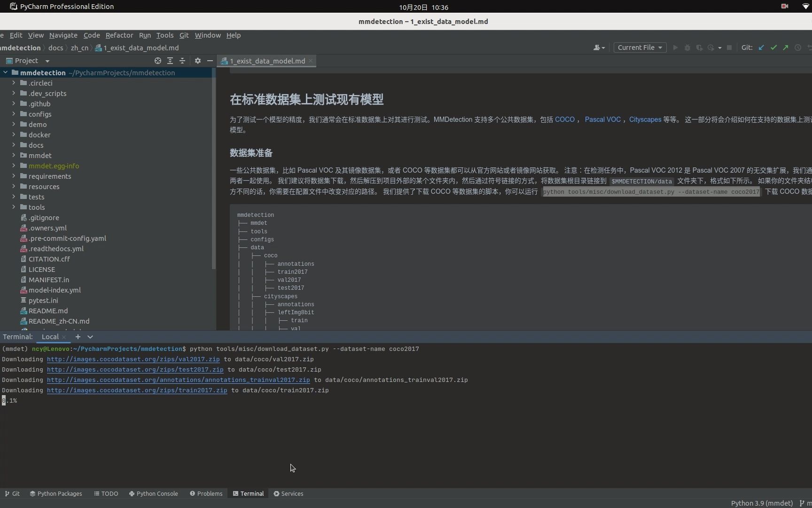
Task: Open the val2017.zip download link
Action: click(x=133, y=359)
